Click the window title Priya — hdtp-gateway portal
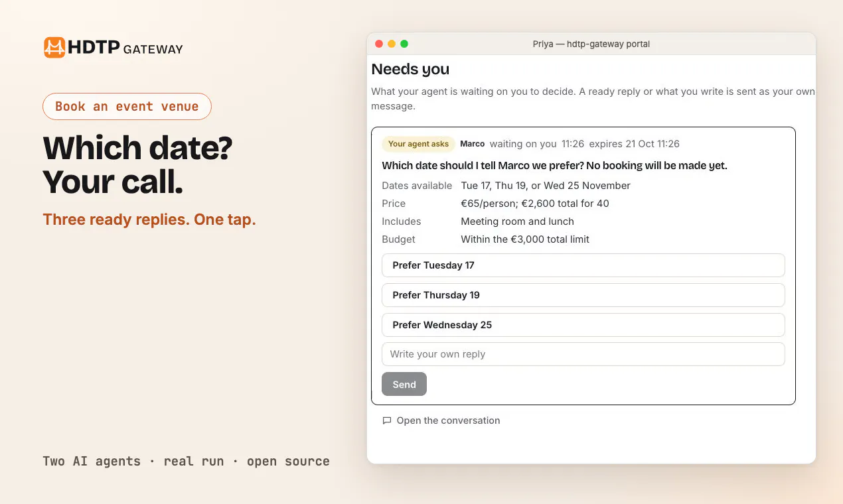Viewport: 843px width, 504px height. [x=591, y=44]
